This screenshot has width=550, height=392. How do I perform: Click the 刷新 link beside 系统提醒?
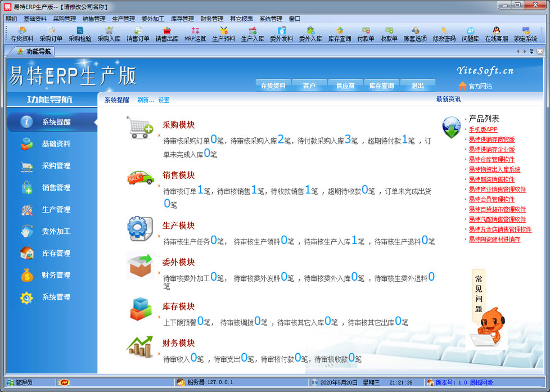[145, 100]
